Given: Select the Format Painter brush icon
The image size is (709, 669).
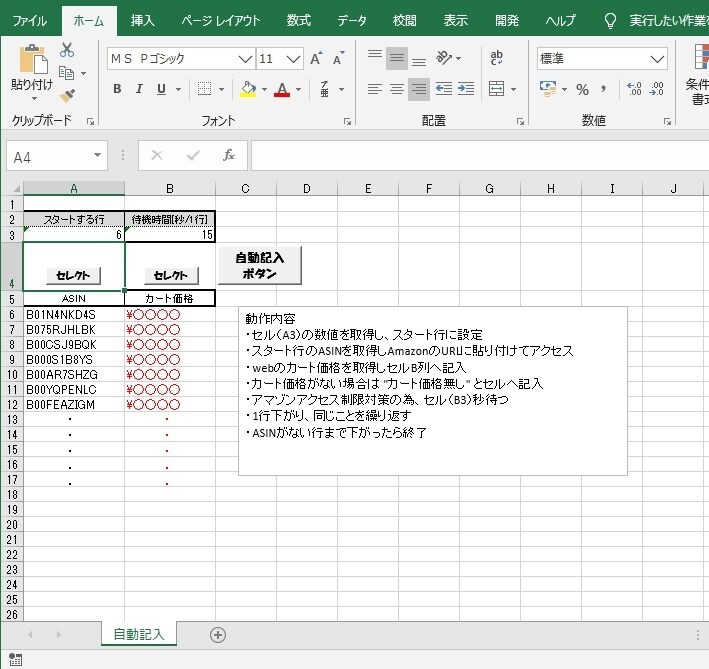Looking at the screenshot, I should (67, 95).
